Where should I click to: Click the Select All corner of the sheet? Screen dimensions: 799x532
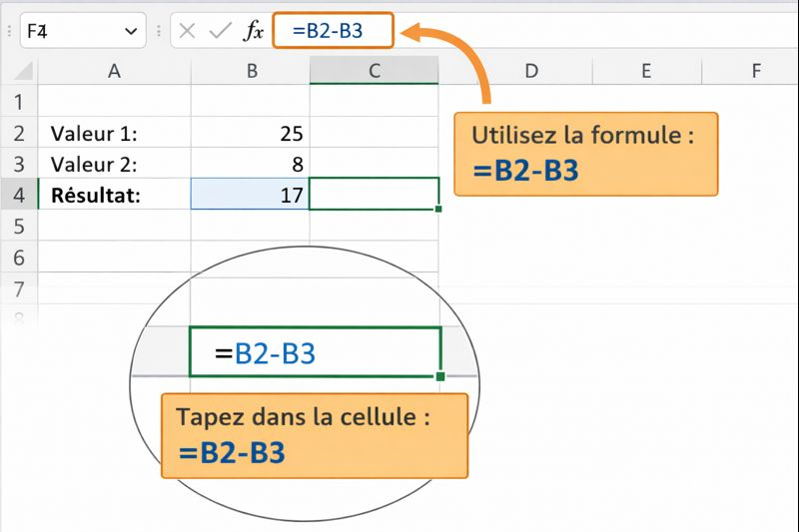18,70
